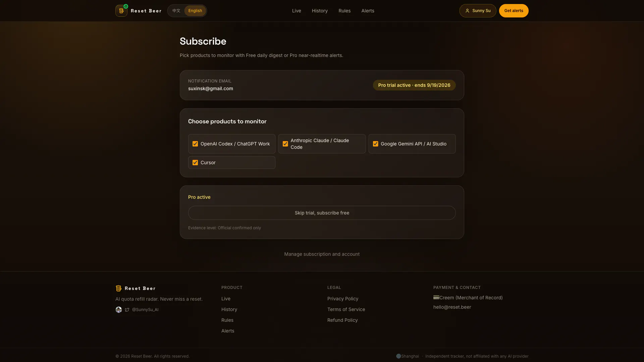This screenshot has height=362, width=644.
Task: Open the Terms of Service link
Action: pyautogui.click(x=346, y=309)
